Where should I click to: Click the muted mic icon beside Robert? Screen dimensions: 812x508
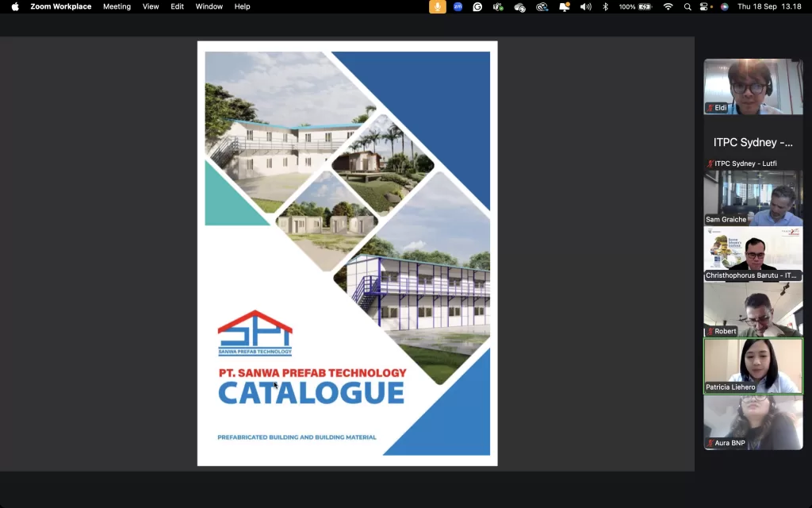[710, 331]
